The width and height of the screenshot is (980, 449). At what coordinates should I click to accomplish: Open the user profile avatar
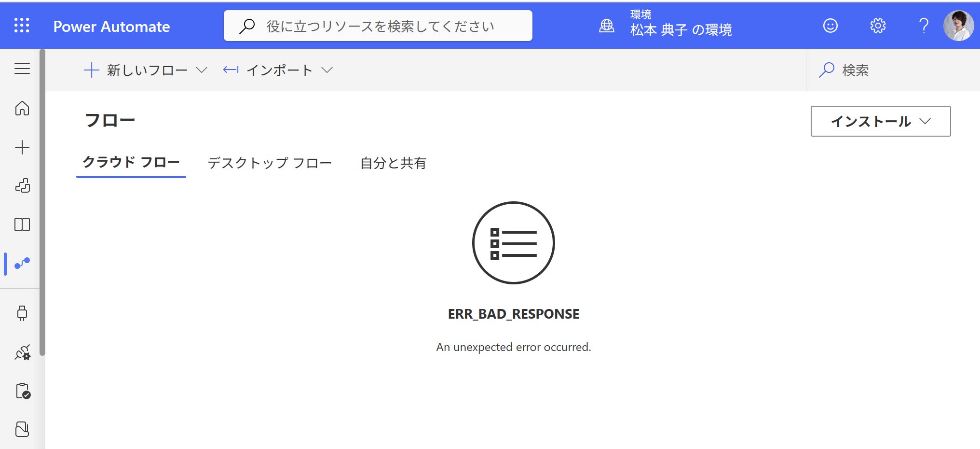pyautogui.click(x=959, y=26)
